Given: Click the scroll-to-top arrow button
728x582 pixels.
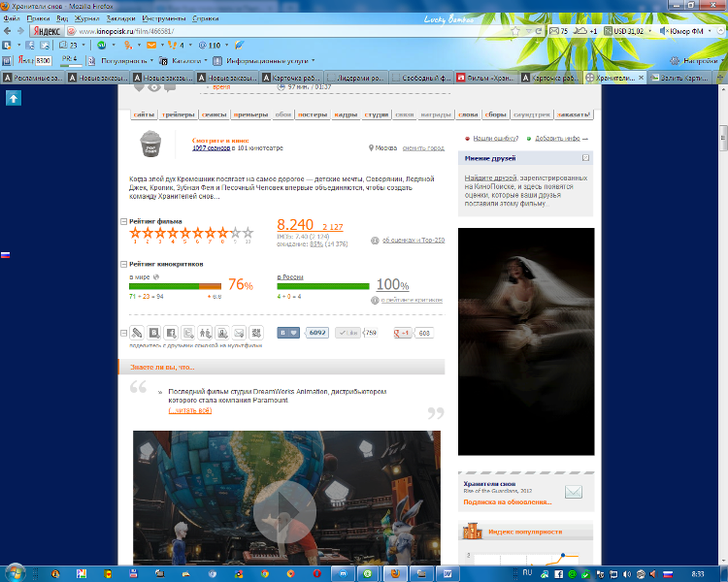Looking at the screenshot, I should [14, 98].
